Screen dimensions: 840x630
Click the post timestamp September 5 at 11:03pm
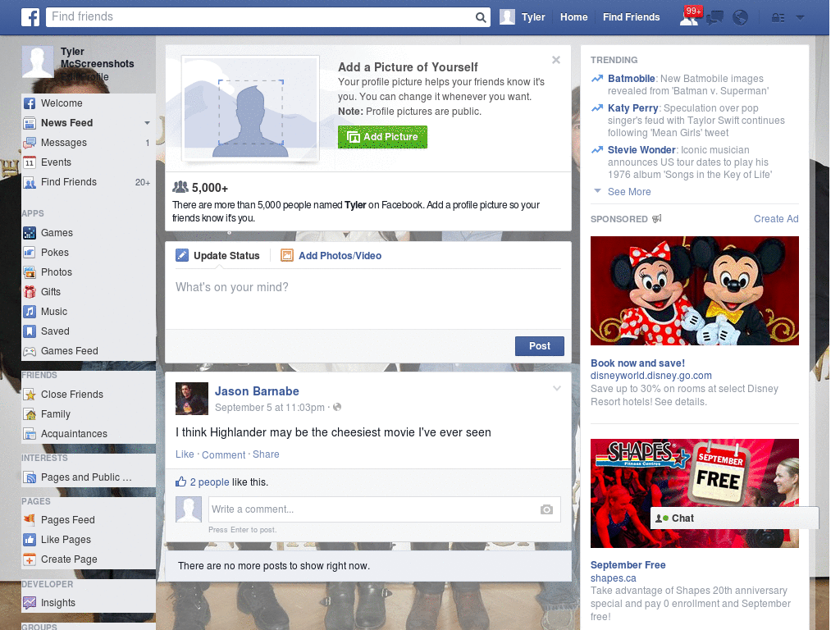point(269,408)
